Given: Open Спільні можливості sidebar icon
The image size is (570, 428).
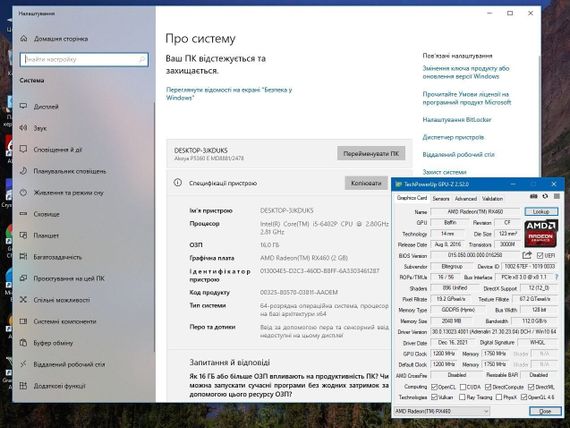Looking at the screenshot, I should point(24,300).
